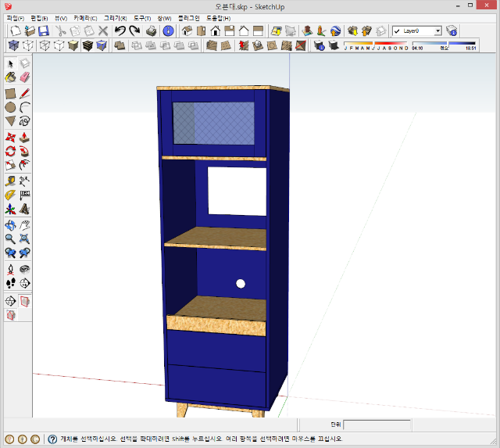Choose the Pan hand tool
Viewport: 500px width, 448px height.
pyautogui.click(x=24, y=225)
